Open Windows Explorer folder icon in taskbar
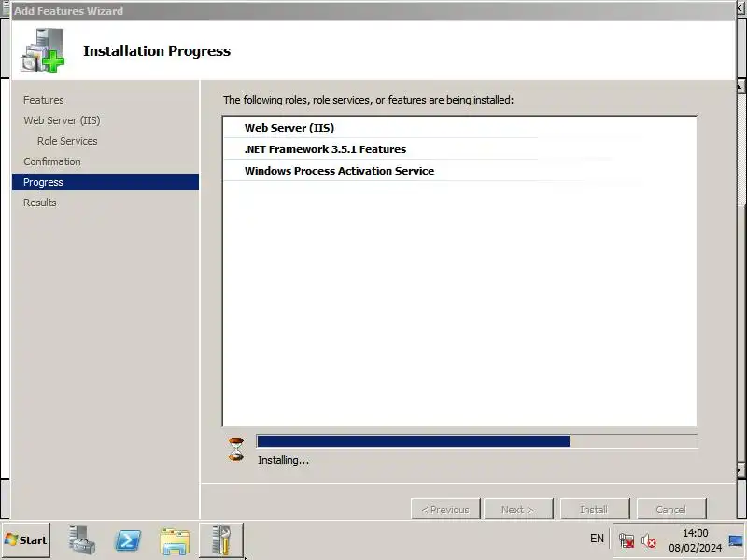Image resolution: width=747 pixels, height=560 pixels. 175,541
